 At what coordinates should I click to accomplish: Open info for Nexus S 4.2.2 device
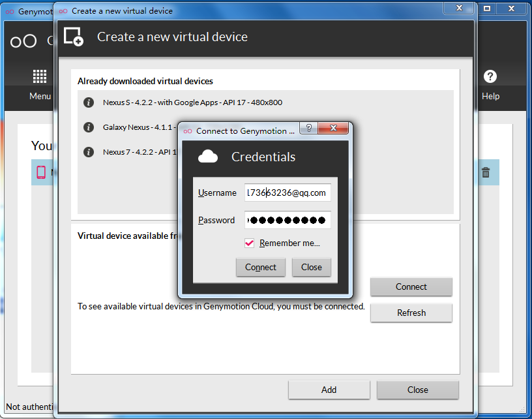(89, 102)
